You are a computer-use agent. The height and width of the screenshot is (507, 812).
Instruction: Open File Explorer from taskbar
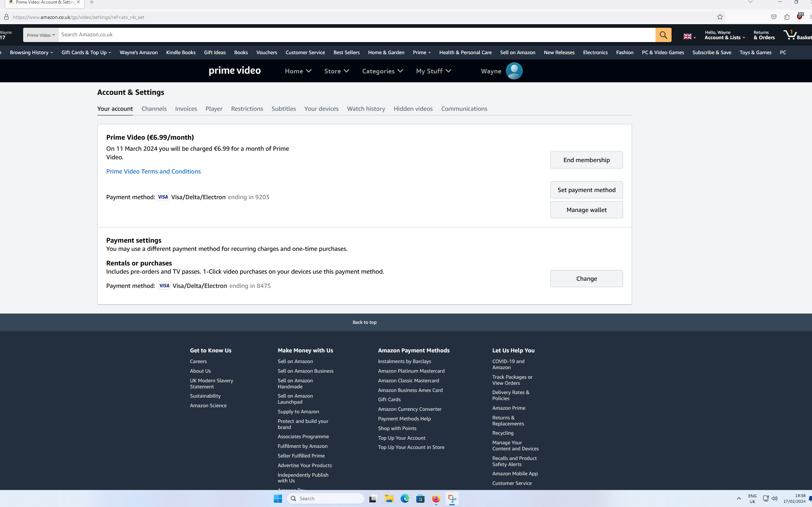click(x=389, y=498)
